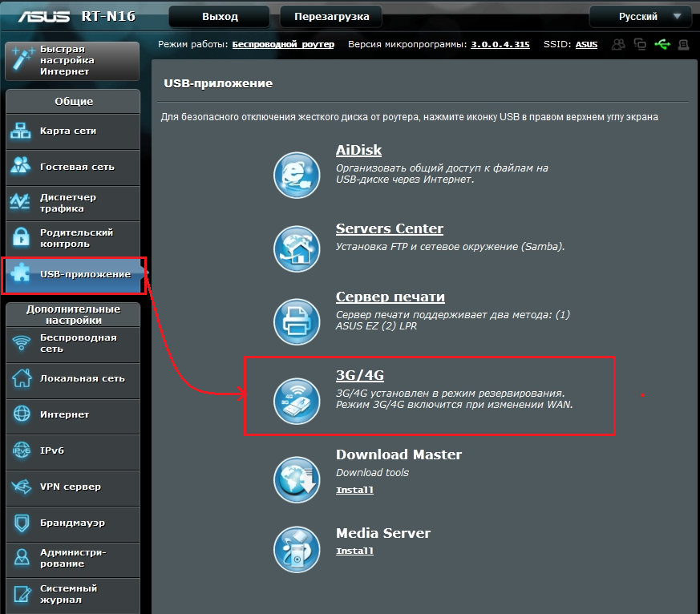Open Родительский контроль sidebar item

[72, 238]
